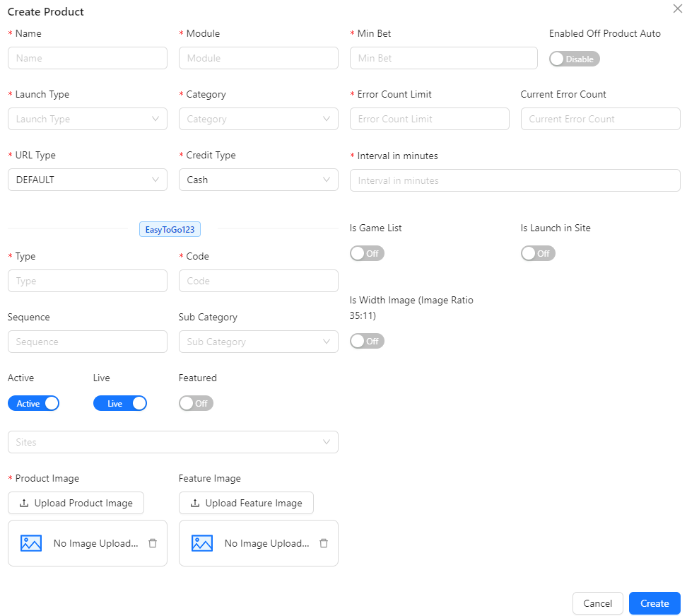
Task: Click the Min Bet input field
Action: [443, 58]
